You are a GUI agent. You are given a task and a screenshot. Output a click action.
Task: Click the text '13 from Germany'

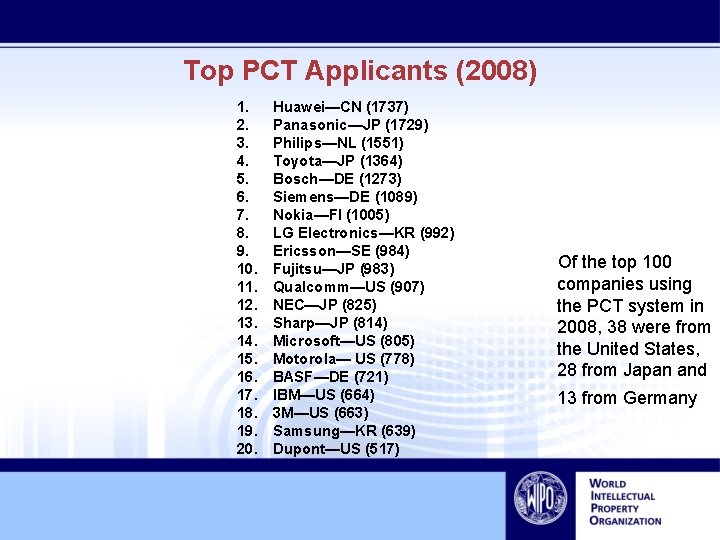tap(627, 398)
